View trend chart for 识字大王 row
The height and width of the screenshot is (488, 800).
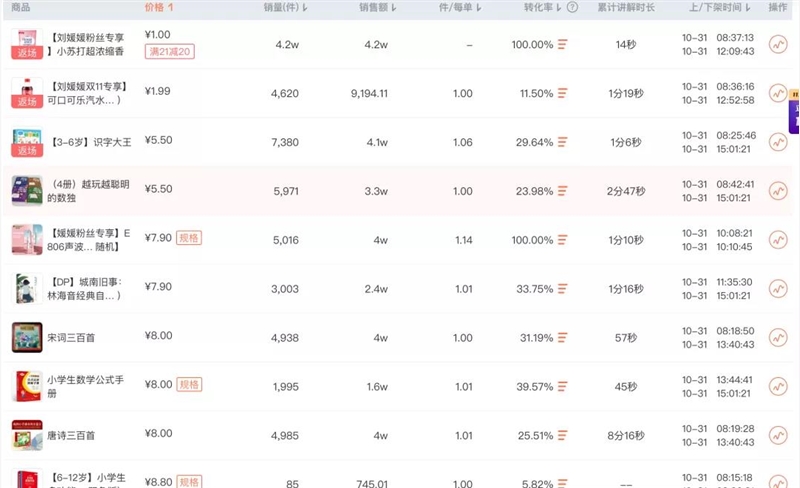778,142
